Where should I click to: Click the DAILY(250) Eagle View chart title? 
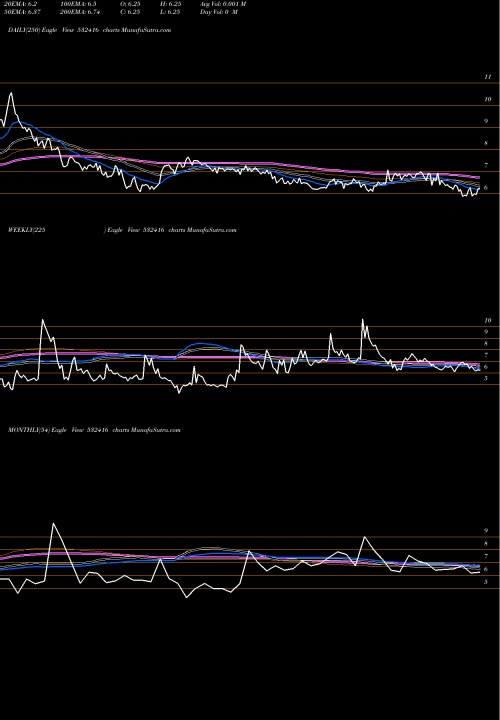click(x=90, y=30)
